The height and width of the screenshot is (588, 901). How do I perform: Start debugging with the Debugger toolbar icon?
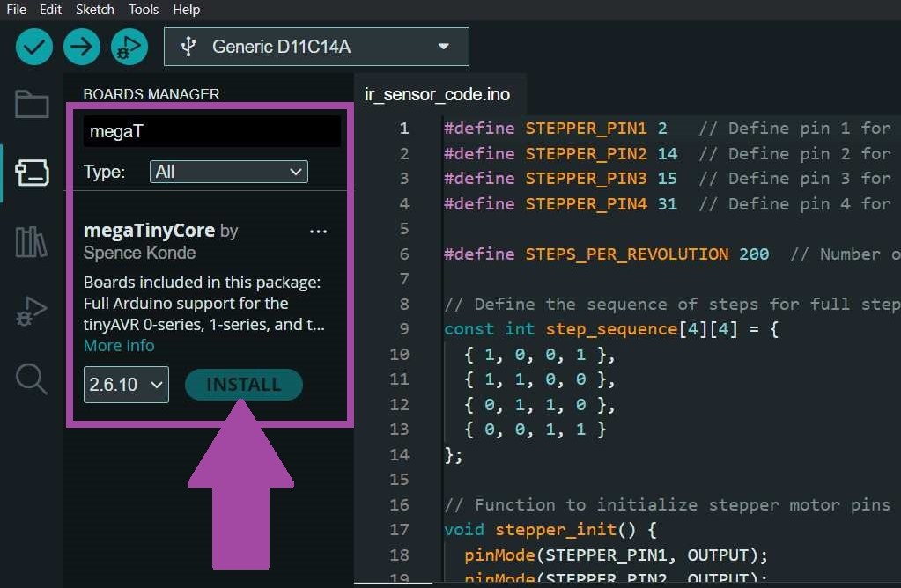(129, 47)
